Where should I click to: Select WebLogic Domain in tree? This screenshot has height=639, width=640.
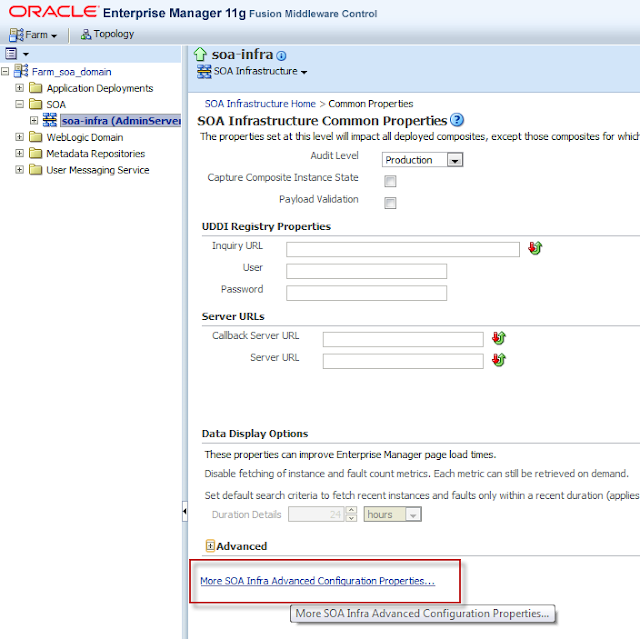coord(84,137)
